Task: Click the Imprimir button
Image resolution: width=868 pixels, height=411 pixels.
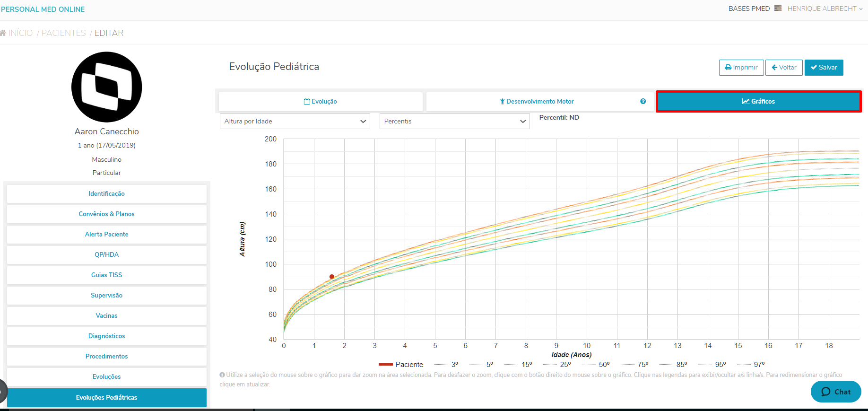Action: point(741,68)
